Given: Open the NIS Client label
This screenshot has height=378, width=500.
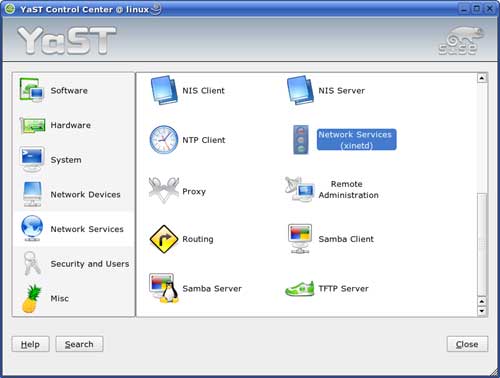Looking at the screenshot, I should 203,91.
